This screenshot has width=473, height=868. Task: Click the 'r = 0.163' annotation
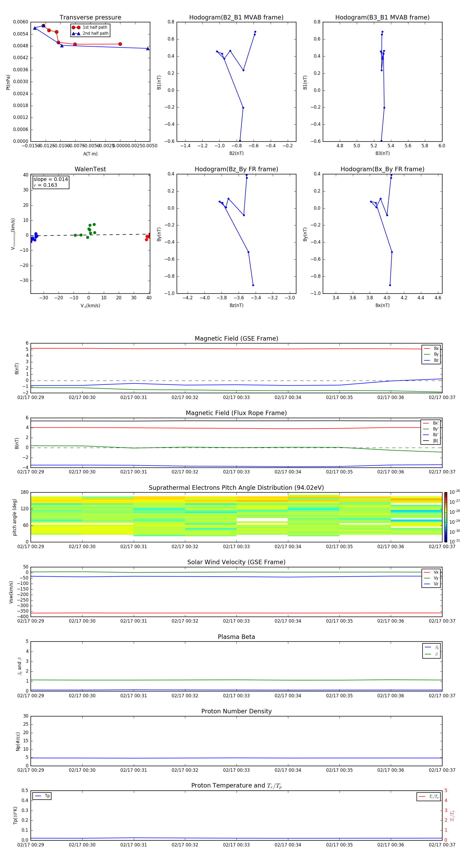click(45, 185)
